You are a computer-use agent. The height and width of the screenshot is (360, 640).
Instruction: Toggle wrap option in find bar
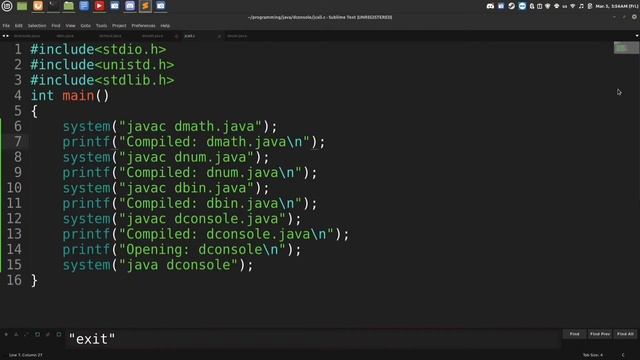[38, 334]
